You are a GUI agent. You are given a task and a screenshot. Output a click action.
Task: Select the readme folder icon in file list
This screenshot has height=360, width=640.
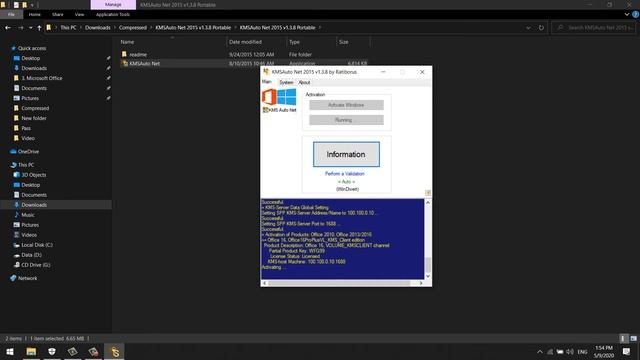pos(124,54)
